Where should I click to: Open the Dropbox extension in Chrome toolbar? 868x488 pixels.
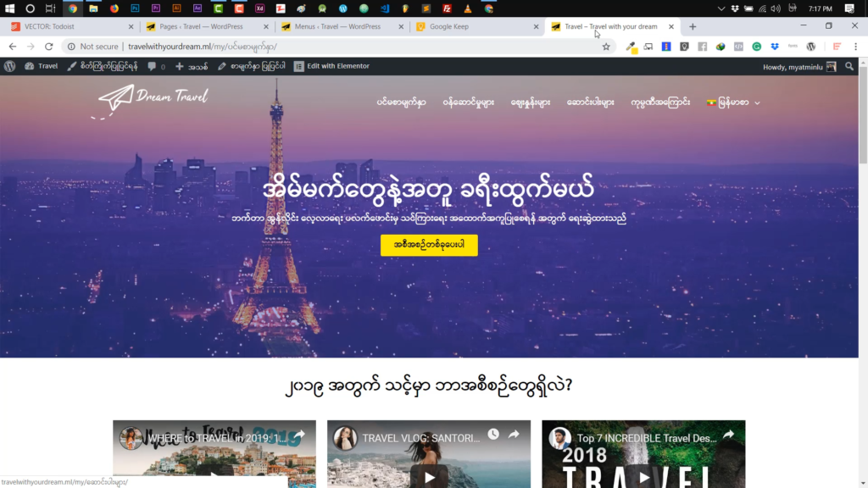pos(775,47)
